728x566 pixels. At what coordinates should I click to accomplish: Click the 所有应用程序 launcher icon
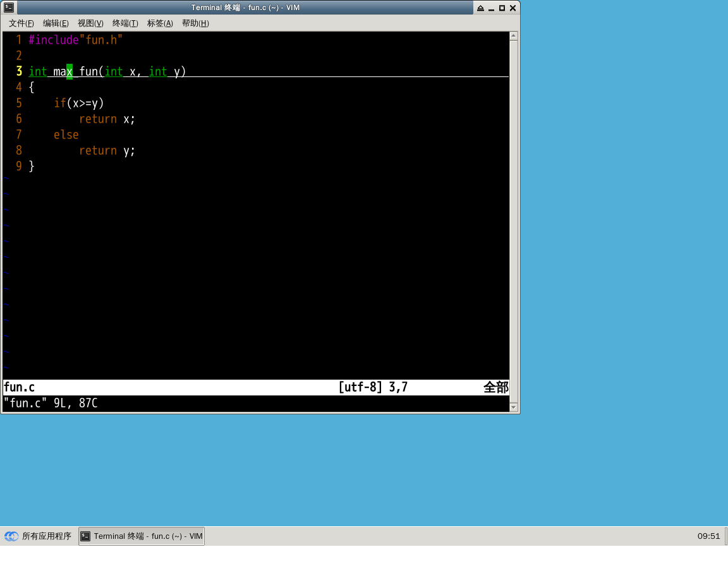(x=11, y=536)
